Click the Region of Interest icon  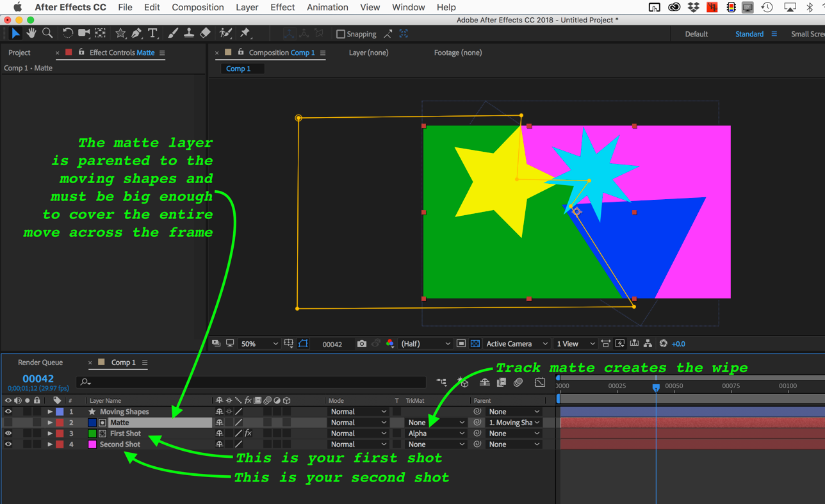(x=461, y=344)
